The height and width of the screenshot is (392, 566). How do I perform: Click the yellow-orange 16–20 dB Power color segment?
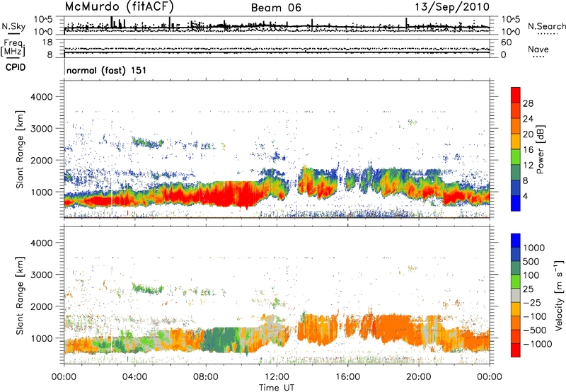click(516, 141)
